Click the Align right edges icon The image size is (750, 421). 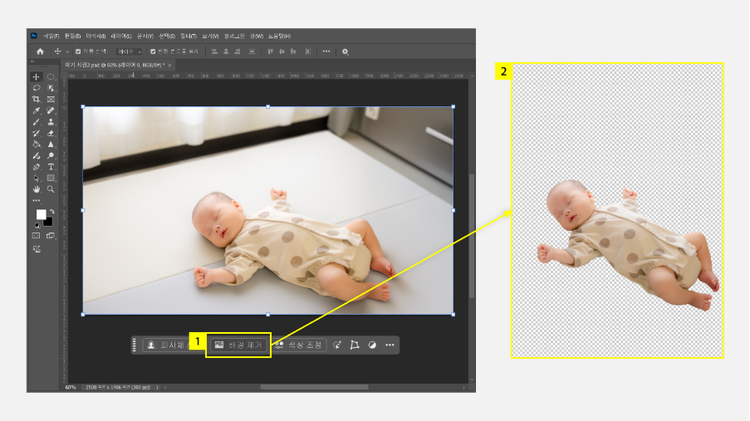tap(238, 52)
